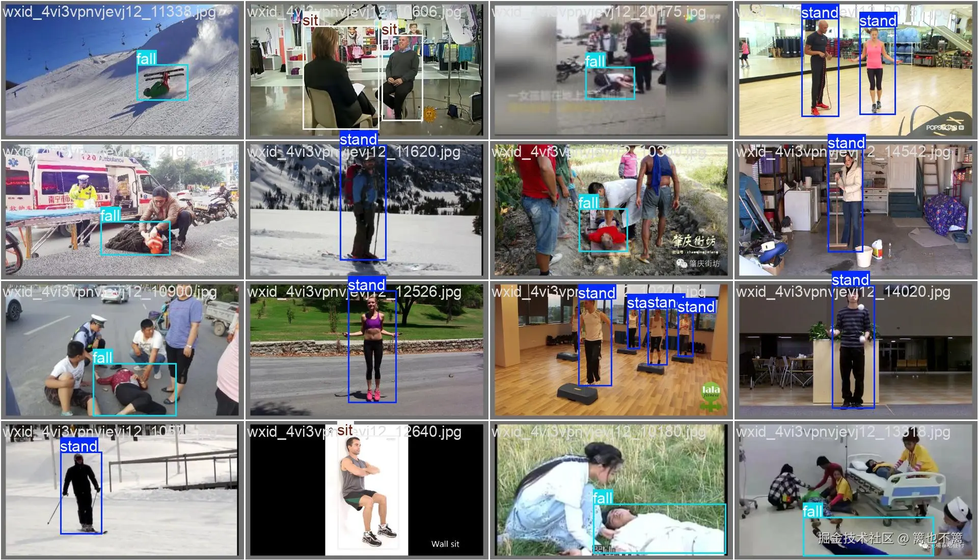Click the POPSUGAR watermark in the gym image

(944, 127)
